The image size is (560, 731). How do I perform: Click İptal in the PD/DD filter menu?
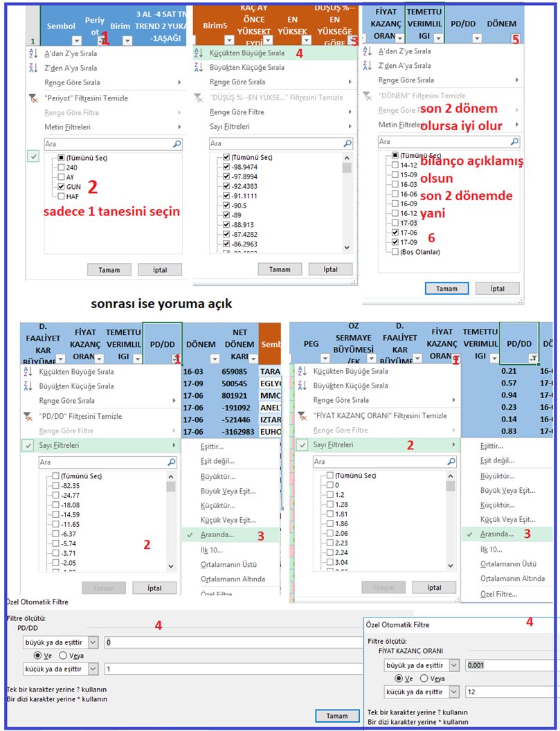coord(154,588)
